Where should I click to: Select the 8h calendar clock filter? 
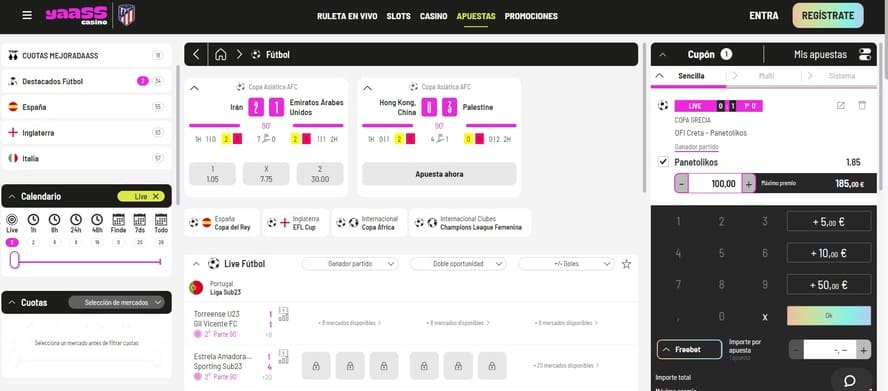(x=54, y=219)
